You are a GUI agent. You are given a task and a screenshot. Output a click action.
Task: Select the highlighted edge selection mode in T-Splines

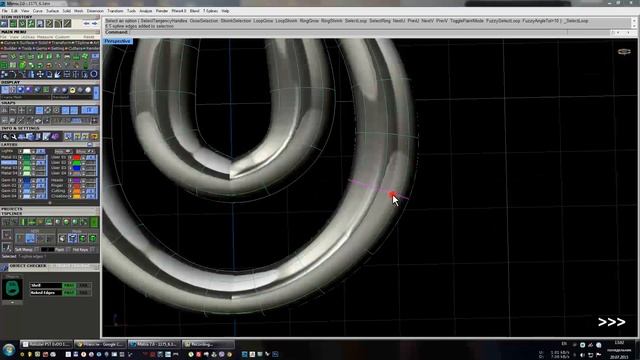point(30,238)
